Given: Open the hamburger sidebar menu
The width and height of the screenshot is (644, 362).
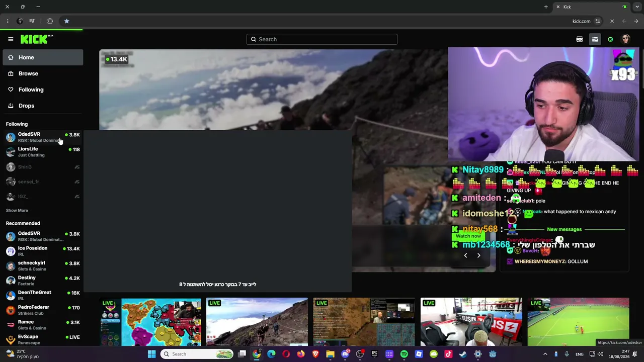Looking at the screenshot, I should pyautogui.click(x=11, y=39).
